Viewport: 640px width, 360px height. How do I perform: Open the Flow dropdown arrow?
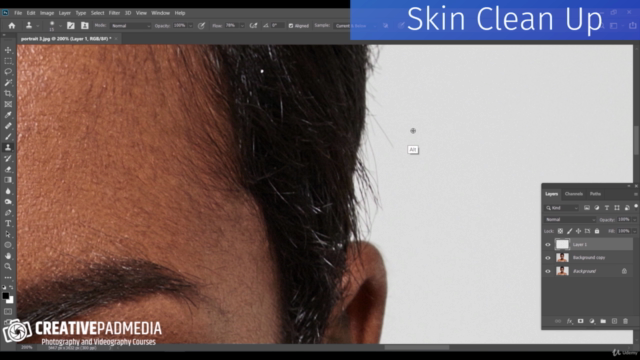242,26
